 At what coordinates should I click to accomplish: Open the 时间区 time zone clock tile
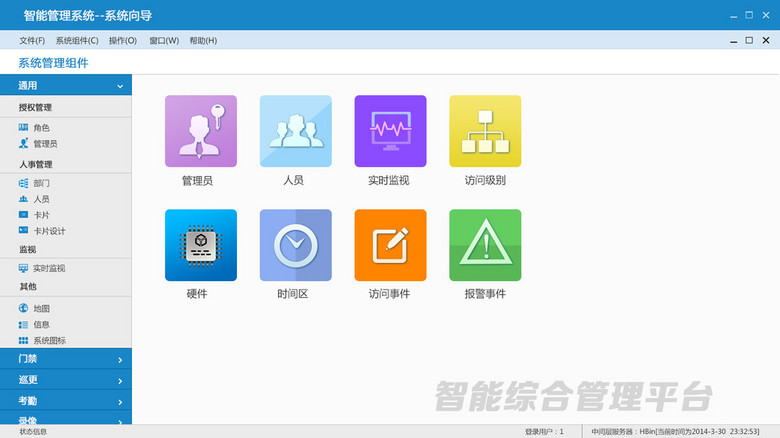[x=295, y=245]
